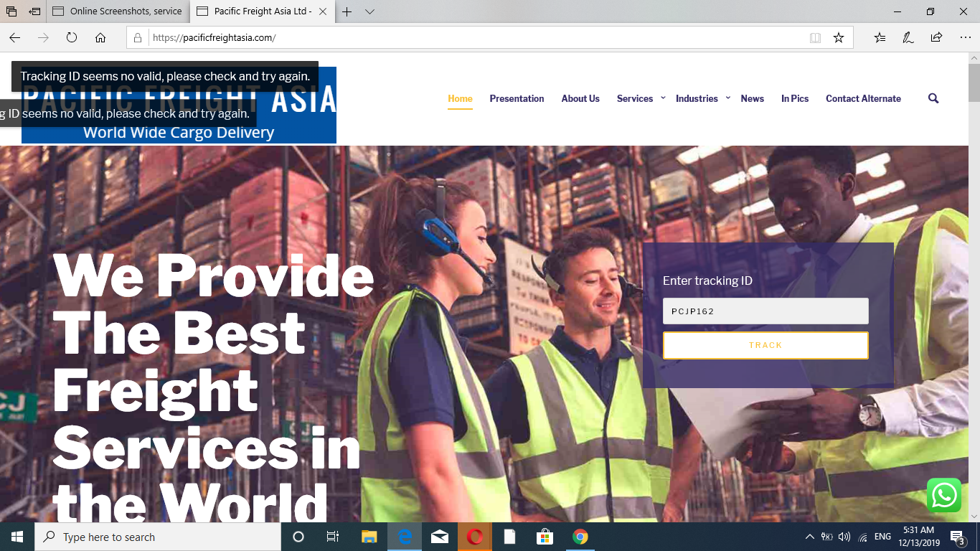The width and height of the screenshot is (980, 551).
Task: Open the Favorites hub icon
Action: point(880,38)
